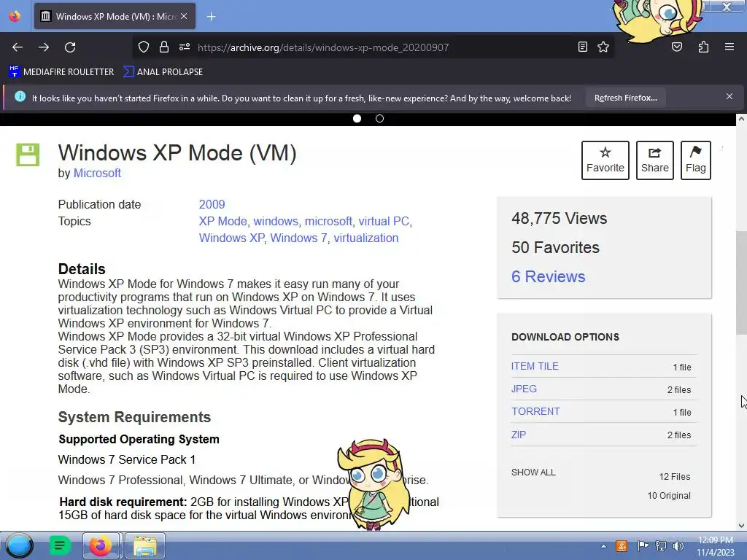Screen dimensions: 747x560
Task: Open the Windows Start orb
Action: click(x=20, y=545)
